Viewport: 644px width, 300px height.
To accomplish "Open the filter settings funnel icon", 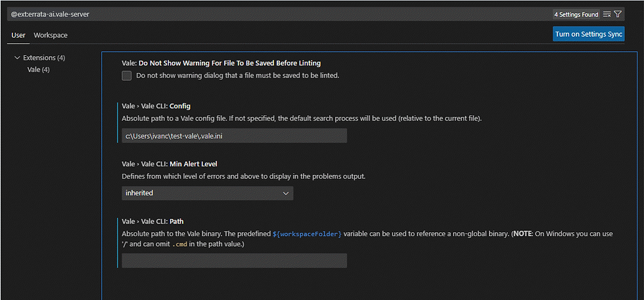I will [x=617, y=14].
